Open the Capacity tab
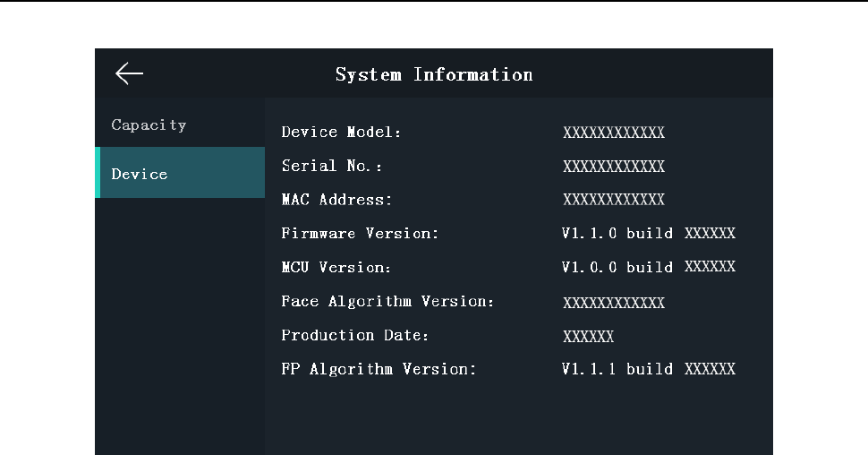The height and width of the screenshot is (455, 868). tap(149, 124)
